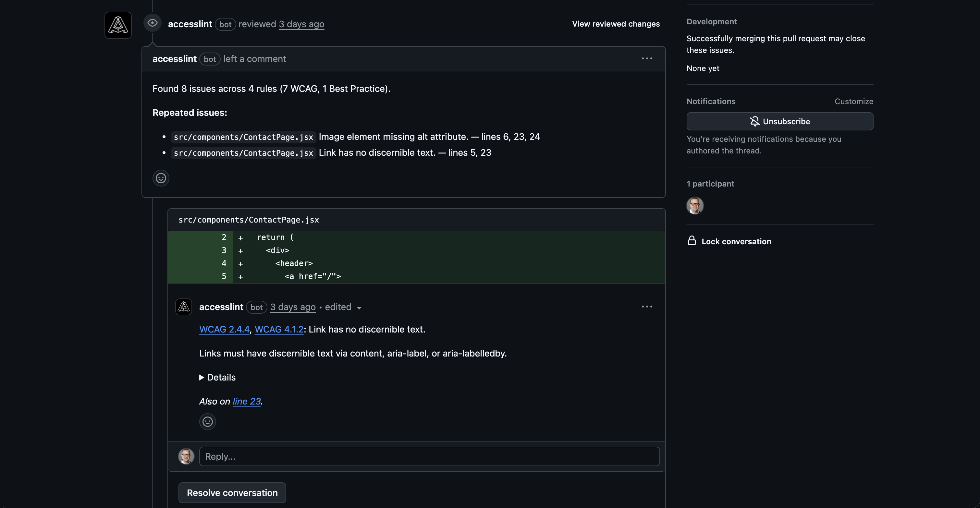The width and height of the screenshot is (980, 508).
Task: Toggle thread notifications with the Unsubscribe button
Action: point(779,121)
